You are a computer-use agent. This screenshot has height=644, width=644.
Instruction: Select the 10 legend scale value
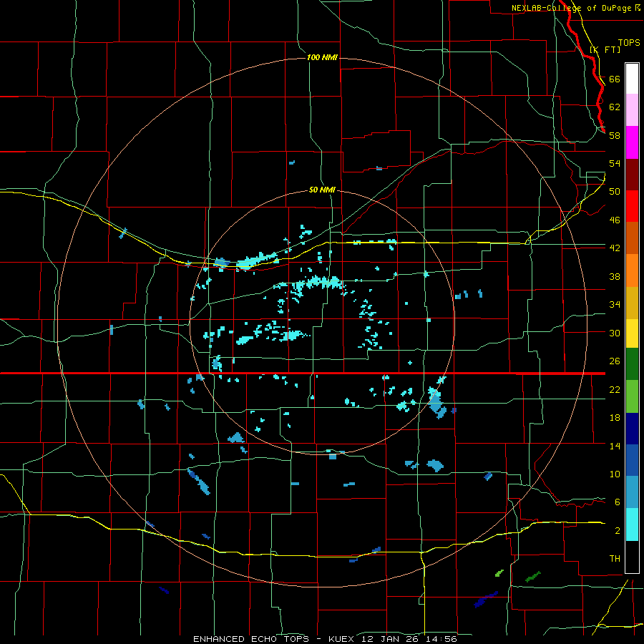tap(615, 474)
